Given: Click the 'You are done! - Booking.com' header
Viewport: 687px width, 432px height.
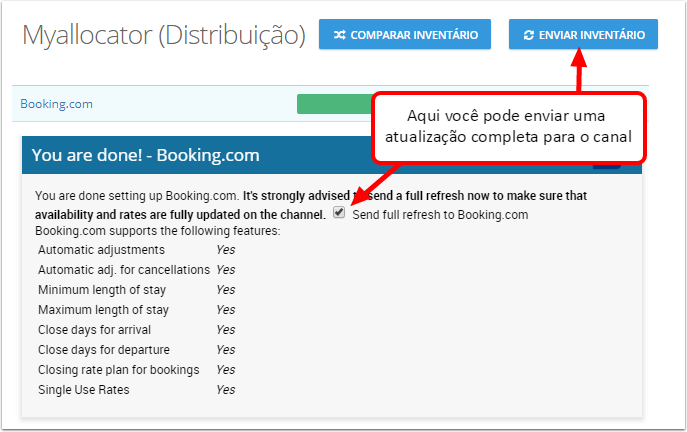Looking at the screenshot, I should click(x=145, y=155).
